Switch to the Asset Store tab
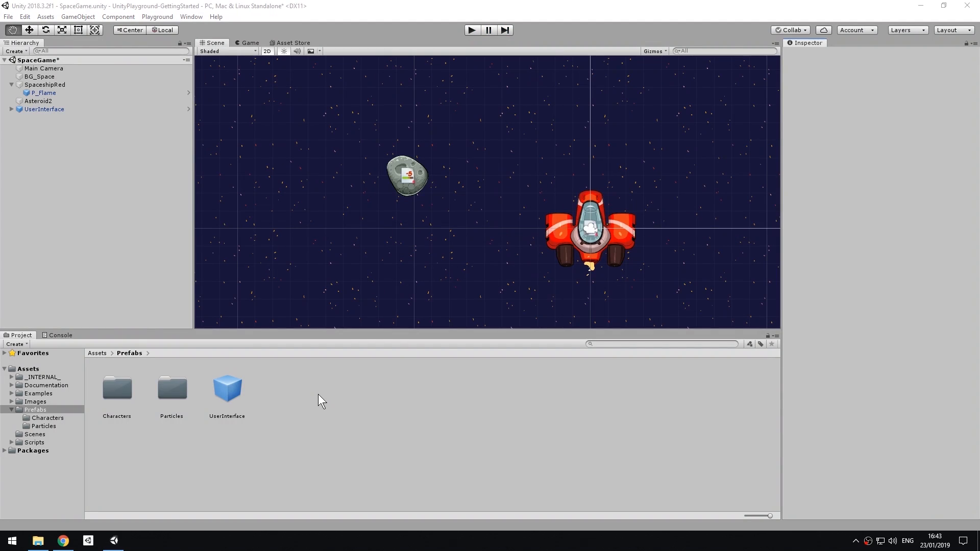 point(290,43)
